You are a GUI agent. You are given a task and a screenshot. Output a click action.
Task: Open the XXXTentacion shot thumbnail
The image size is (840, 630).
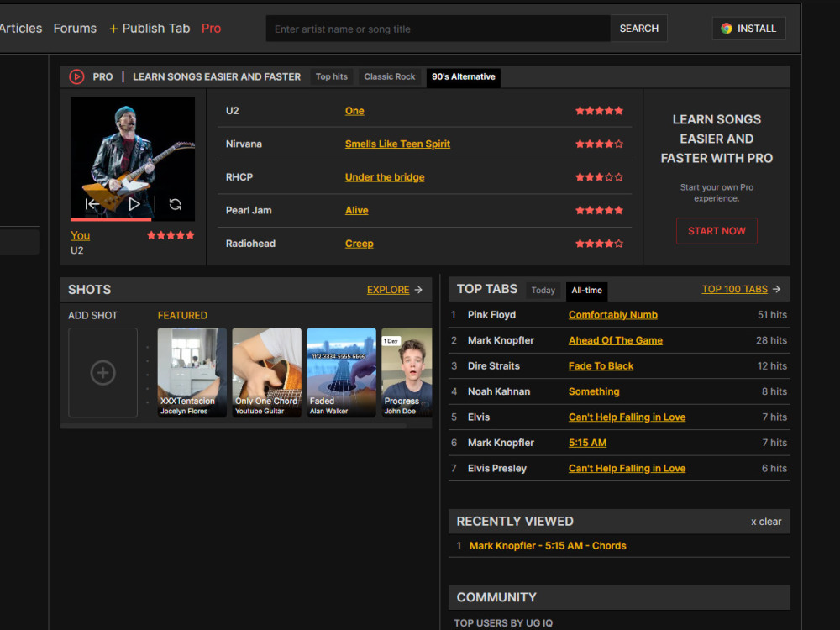(192, 372)
